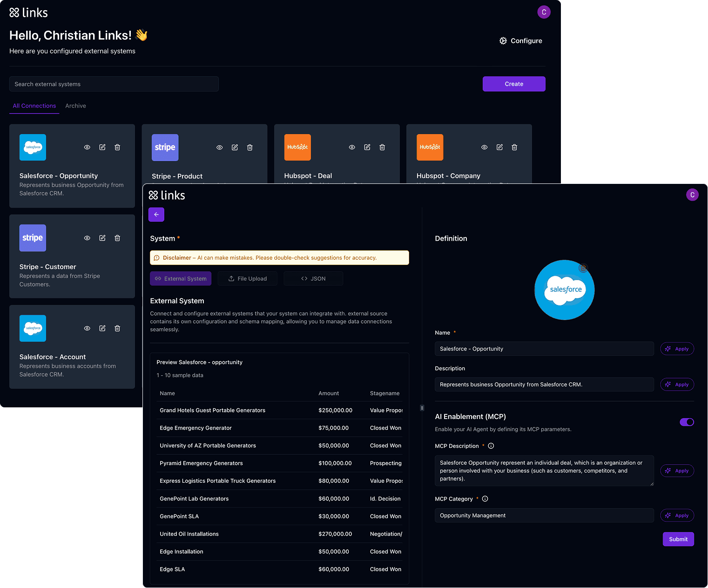Open user avatar in the dashboard window

[544, 12]
